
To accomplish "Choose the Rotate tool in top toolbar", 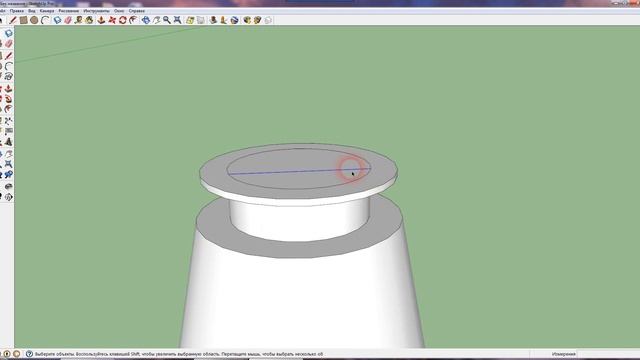I will pos(122,20).
